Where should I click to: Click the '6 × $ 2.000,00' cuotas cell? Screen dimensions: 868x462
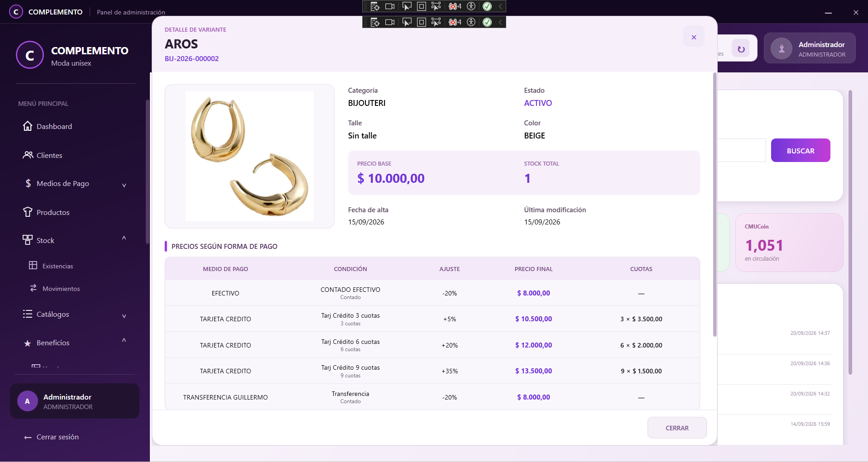(641, 345)
